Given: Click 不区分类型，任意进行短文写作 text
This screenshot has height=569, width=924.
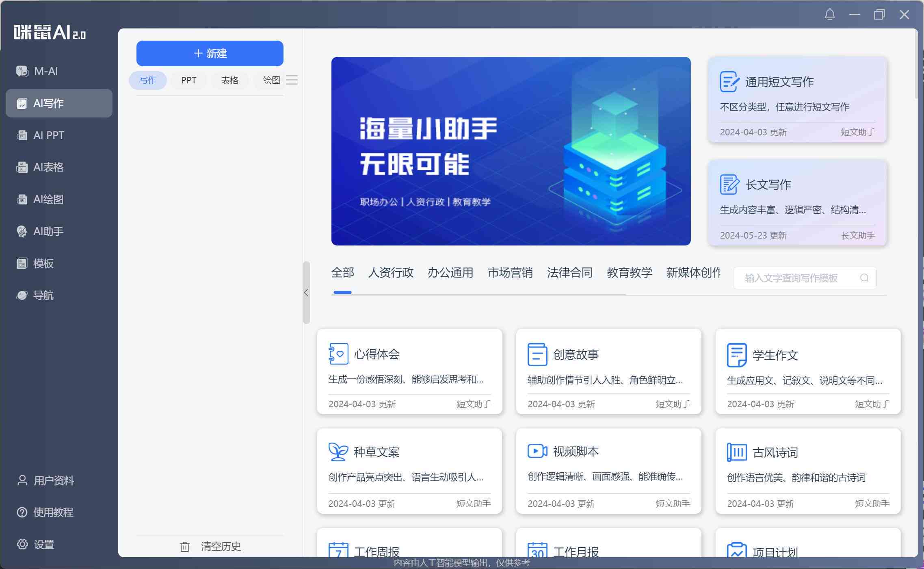Looking at the screenshot, I should coord(785,107).
